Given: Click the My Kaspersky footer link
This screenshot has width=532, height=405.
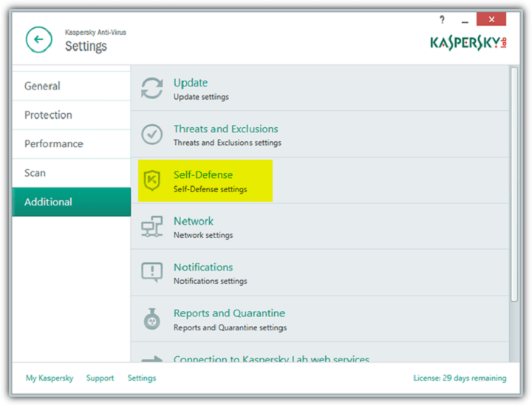Looking at the screenshot, I should [50, 378].
